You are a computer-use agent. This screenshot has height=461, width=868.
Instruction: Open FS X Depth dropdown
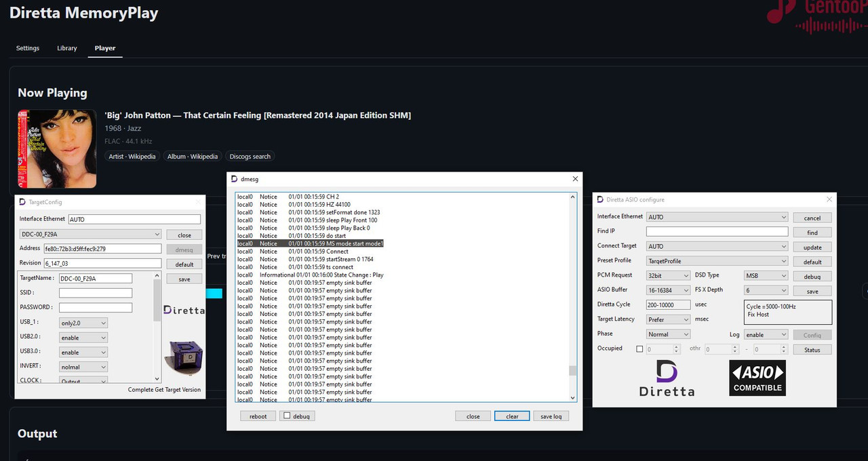click(x=766, y=290)
